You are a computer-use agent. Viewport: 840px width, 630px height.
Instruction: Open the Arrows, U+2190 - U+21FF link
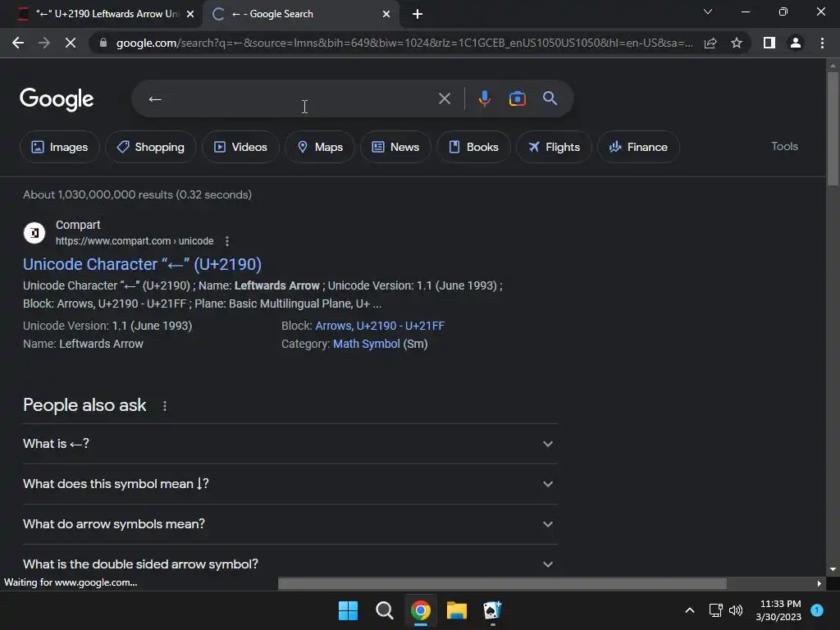coord(380,326)
